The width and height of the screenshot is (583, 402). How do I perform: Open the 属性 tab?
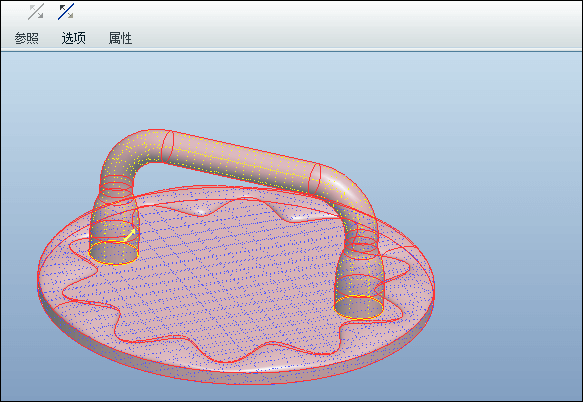[x=120, y=38]
